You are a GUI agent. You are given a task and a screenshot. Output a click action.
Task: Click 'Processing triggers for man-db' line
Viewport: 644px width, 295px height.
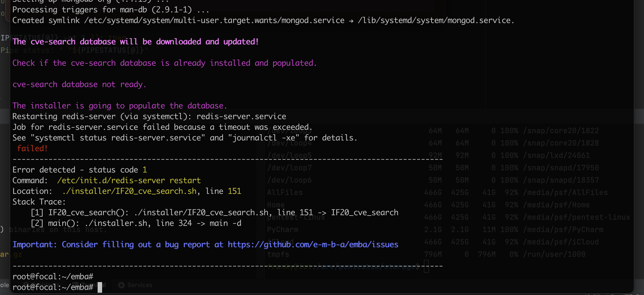click(x=111, y=10)
